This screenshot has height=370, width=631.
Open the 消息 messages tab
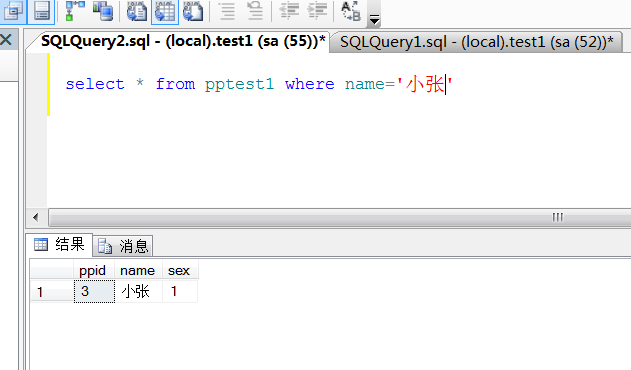(x=123, y=246)
